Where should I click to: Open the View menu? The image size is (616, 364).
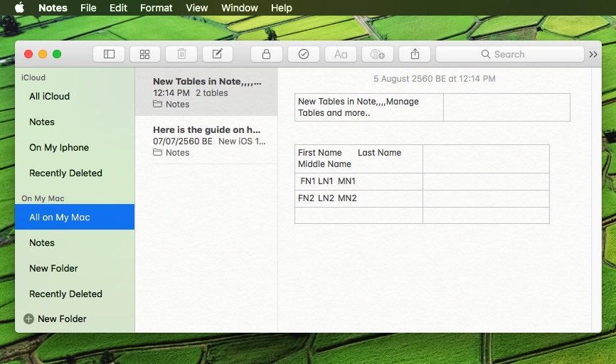pyautogui.click(x=197, y=8)
